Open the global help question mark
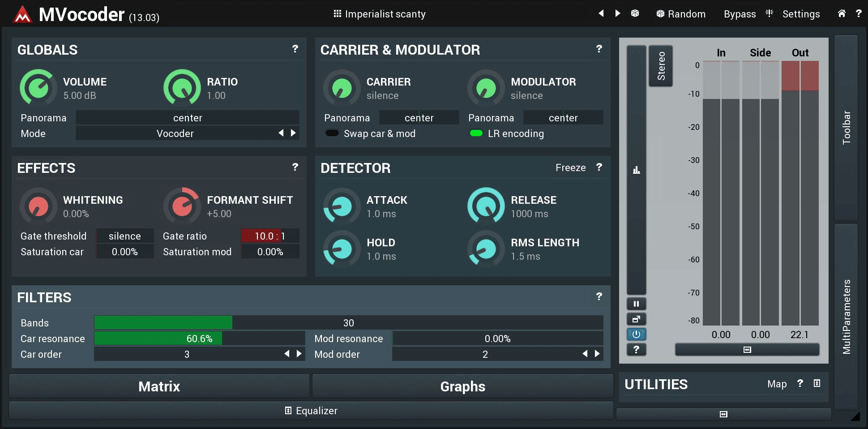 (858, 13)
